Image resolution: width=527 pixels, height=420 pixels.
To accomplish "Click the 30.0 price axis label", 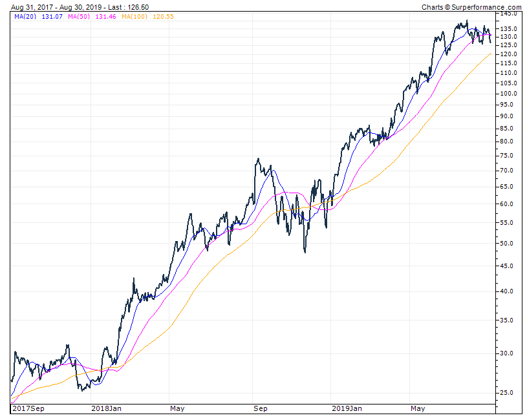I will [507, 353].
